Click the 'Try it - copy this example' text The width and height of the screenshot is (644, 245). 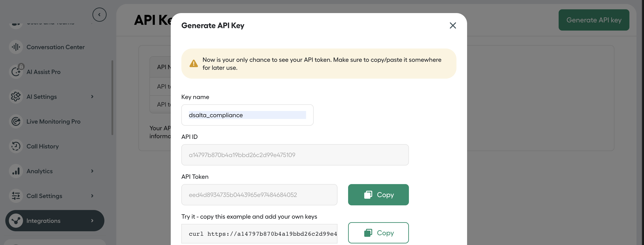coord(249,216)
